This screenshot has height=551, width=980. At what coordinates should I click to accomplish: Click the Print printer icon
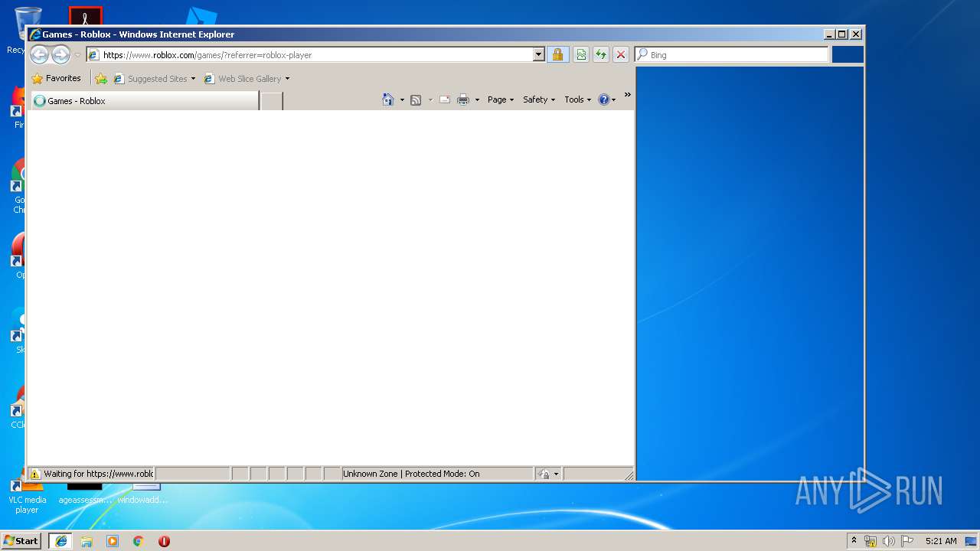tap(463, 99)
